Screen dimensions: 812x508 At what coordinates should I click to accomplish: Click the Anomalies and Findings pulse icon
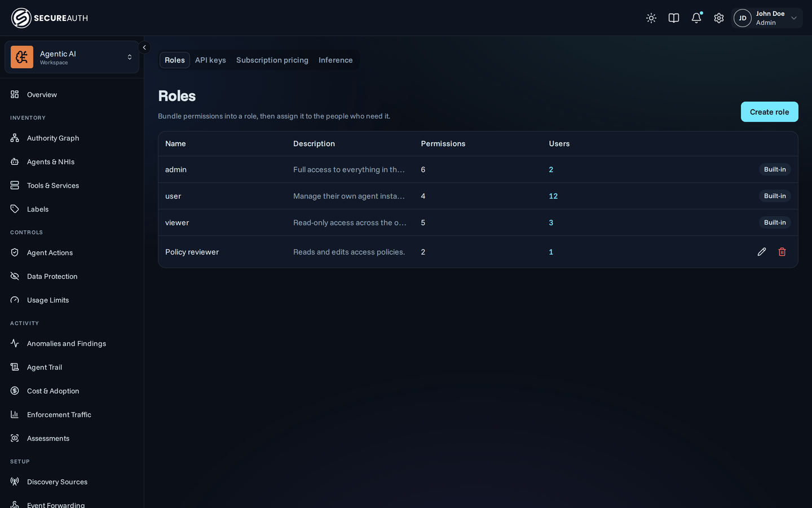pos(15,343)
